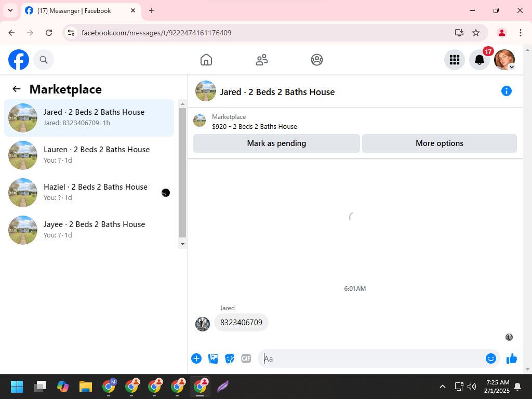532x399 pixels.
Task: Click the browser back arrow
Action: click(11, 33)
